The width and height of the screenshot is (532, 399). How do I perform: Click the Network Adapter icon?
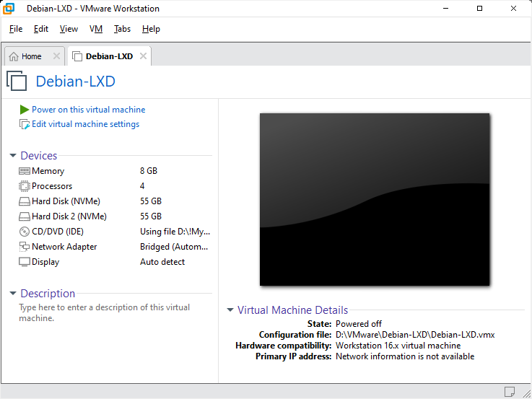(x=25, y=247)
